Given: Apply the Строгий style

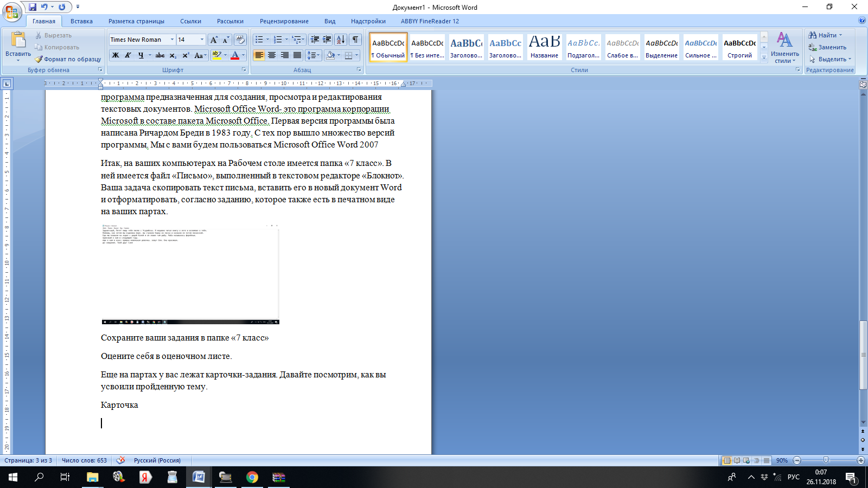Looking at the screenshot, I should (739, 48).
